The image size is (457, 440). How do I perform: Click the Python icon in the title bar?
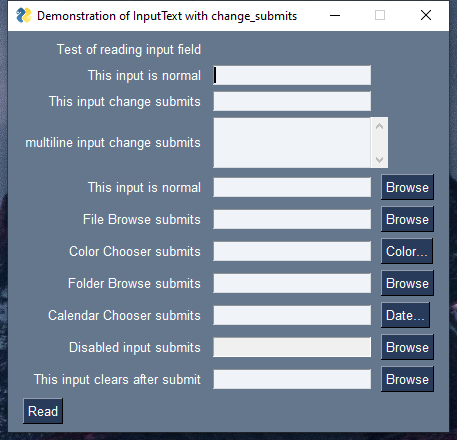point(24,15)
